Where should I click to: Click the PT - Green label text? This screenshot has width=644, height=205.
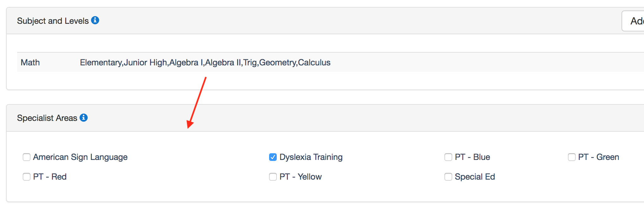pos(598,157)
